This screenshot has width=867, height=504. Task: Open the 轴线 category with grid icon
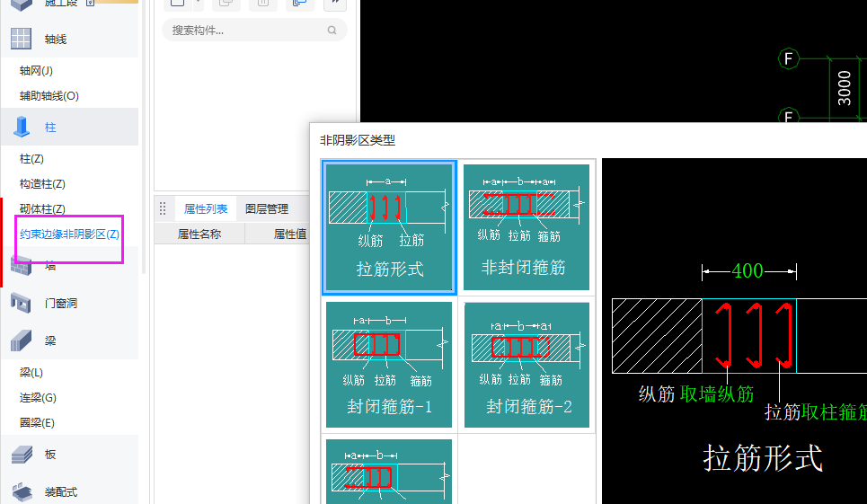(x=21, y=39)
